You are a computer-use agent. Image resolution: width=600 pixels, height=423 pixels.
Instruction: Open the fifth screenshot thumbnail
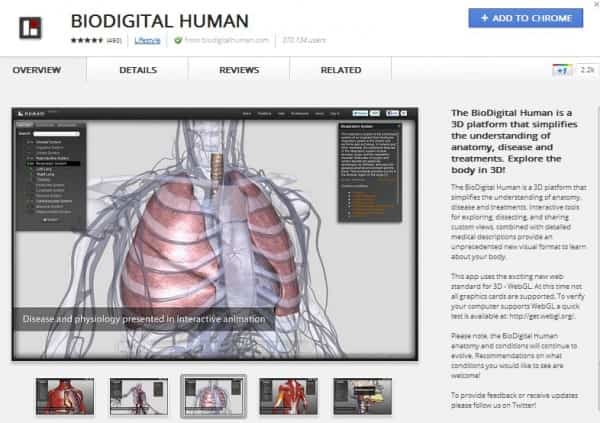[362, 396]
